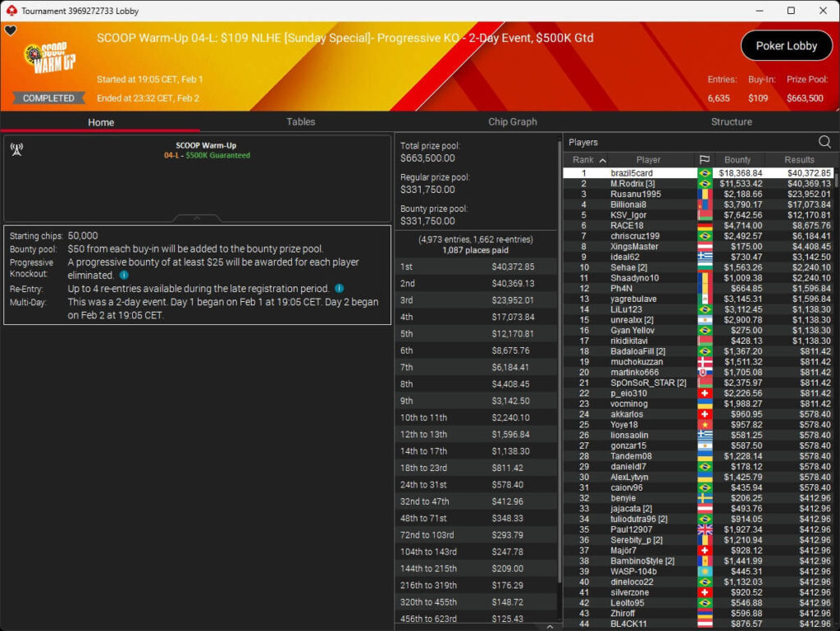The width and height of the screenshot is (840, 631).
Task: Go to the Structure tab
Action: coord(731,121)
